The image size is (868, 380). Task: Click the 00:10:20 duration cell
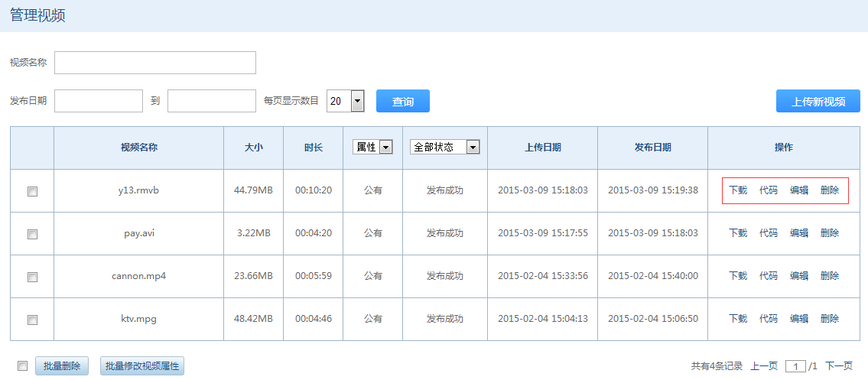click(314, 190)
